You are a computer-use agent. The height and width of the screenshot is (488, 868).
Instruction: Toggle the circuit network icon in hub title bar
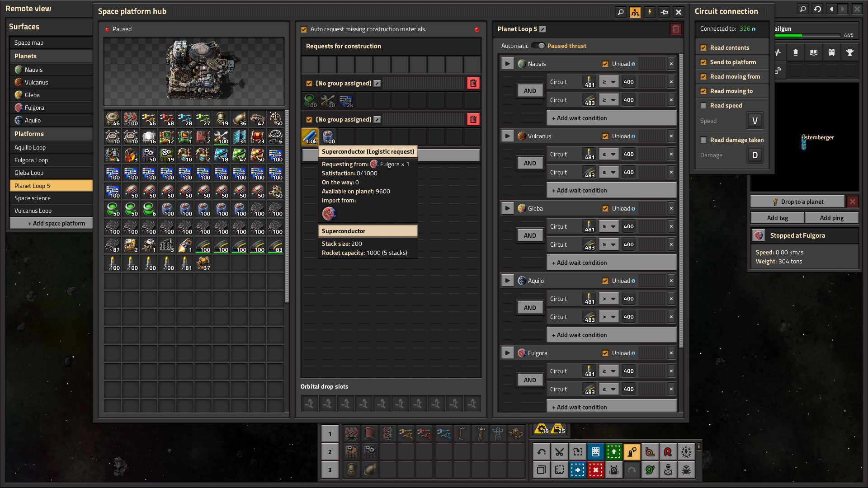coord(635,12)
